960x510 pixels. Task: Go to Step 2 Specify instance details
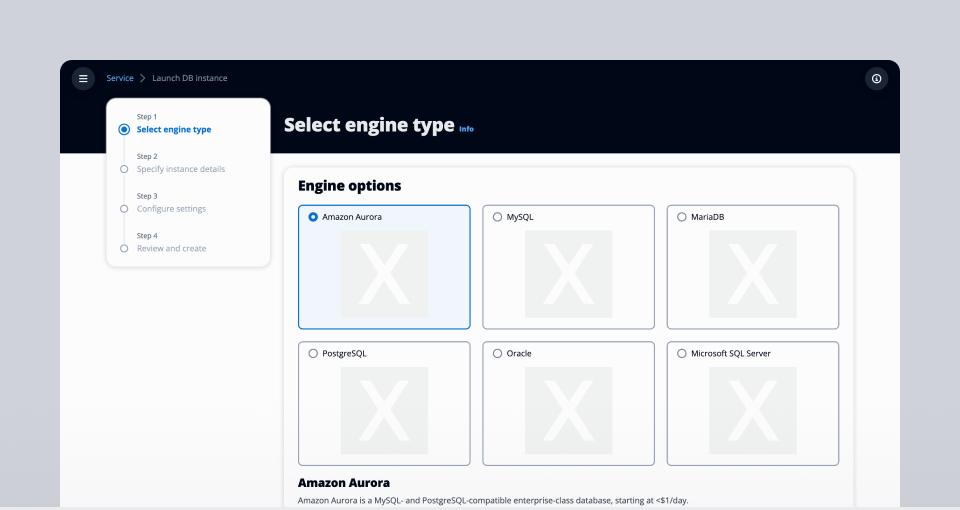[180, 169]
